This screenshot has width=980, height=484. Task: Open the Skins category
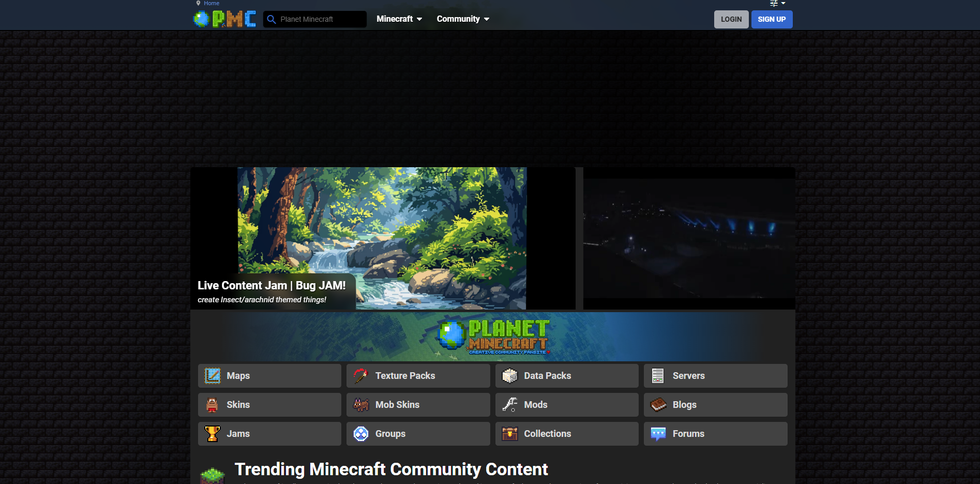(x=269, y=405)
